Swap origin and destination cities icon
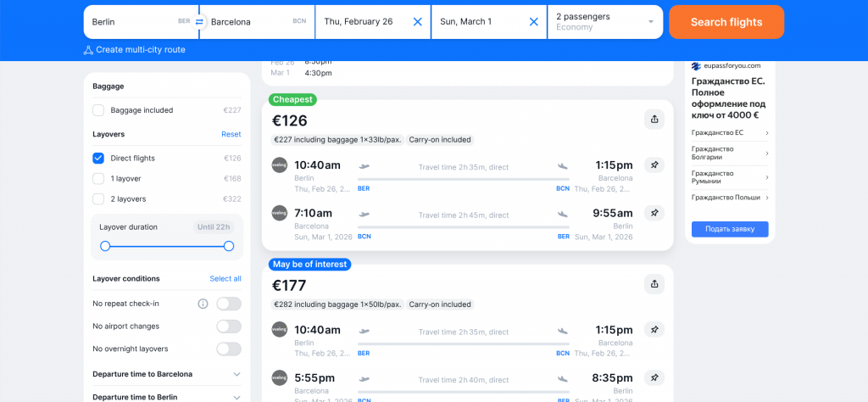868x402 pixels. [x=199, y=22]
